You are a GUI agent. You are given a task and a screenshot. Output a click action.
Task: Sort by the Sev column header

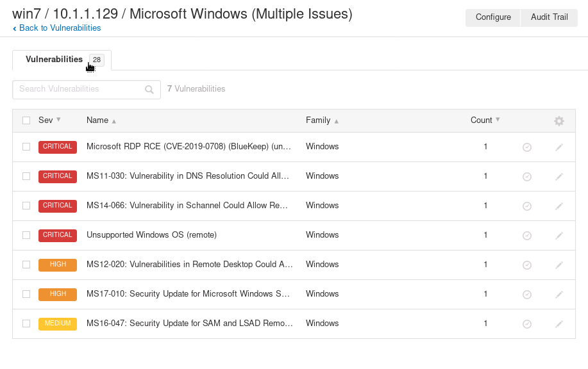point(46,120)
